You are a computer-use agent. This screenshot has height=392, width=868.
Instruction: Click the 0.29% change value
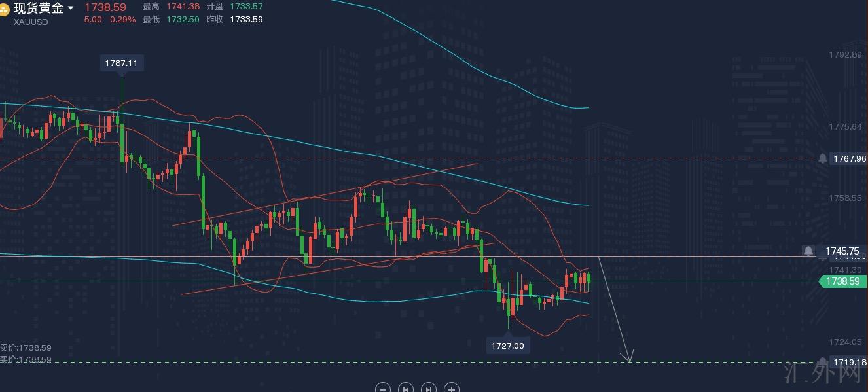(x=123, y=20)
